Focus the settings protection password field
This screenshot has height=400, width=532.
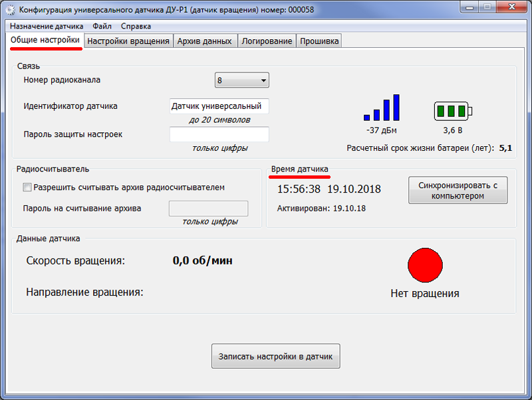[x=219, y=134]
